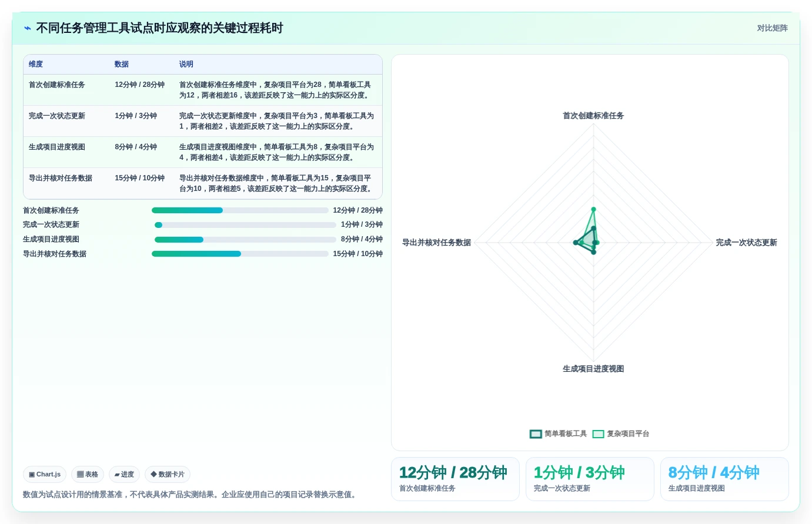Click description text for 生成项目进度视图 row

point(276,152)
